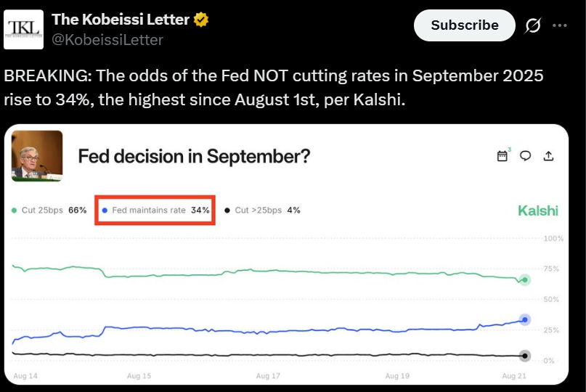Open the calendar icon on the chart

point(502,156)
